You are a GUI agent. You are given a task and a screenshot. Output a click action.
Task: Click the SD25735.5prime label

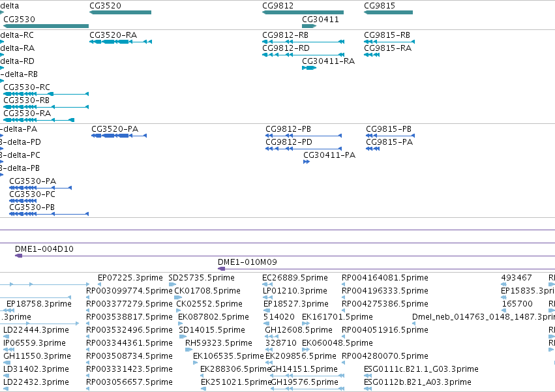202,278
